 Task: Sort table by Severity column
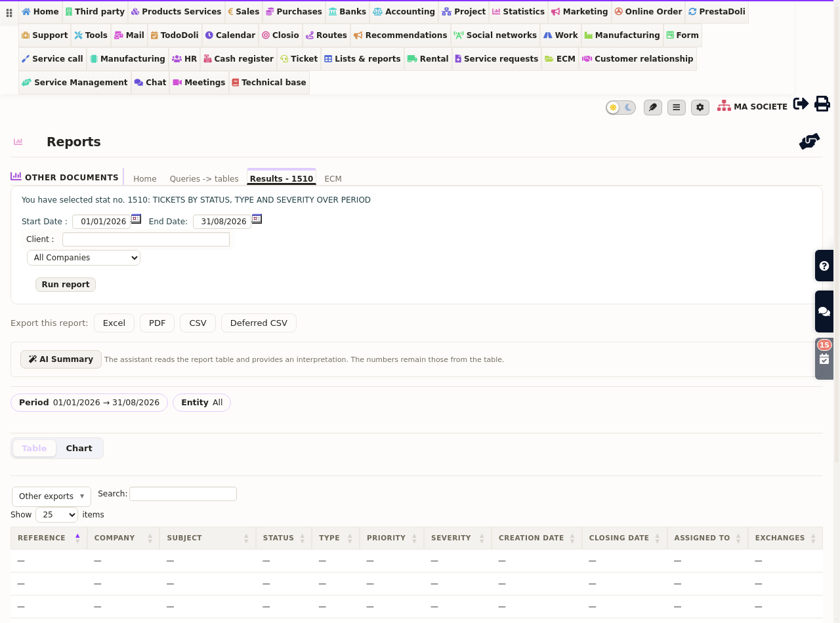tap(457, 538)
